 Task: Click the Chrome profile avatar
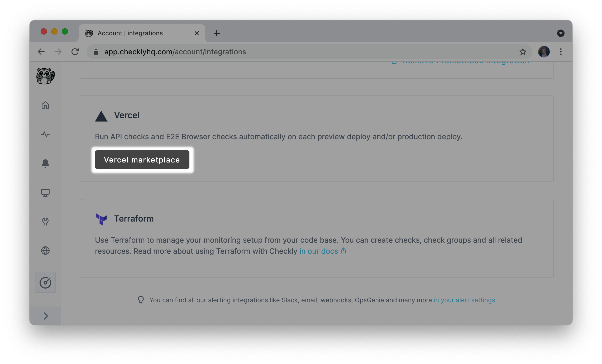click(544, 52)
